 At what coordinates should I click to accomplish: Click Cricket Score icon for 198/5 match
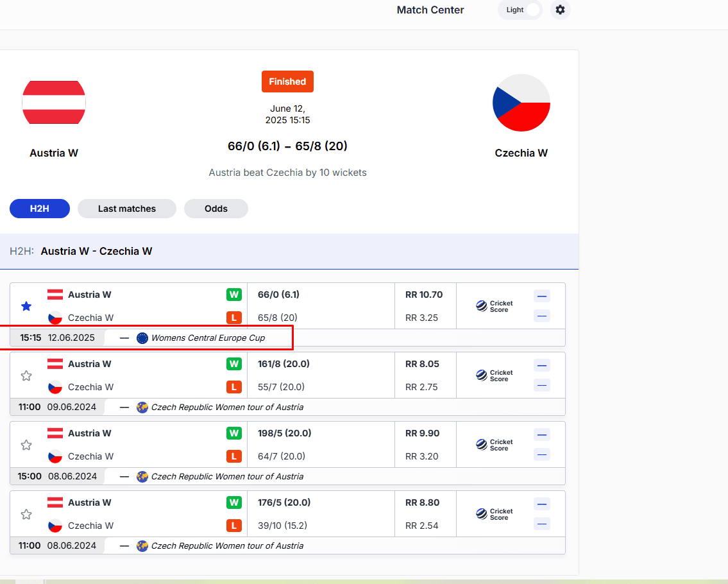[495, 445]
